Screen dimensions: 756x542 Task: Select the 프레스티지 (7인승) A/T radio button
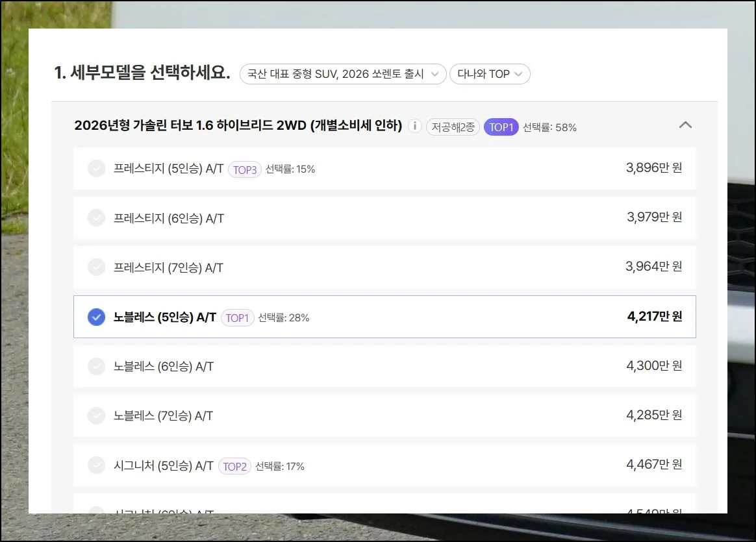tap(96, 267)
